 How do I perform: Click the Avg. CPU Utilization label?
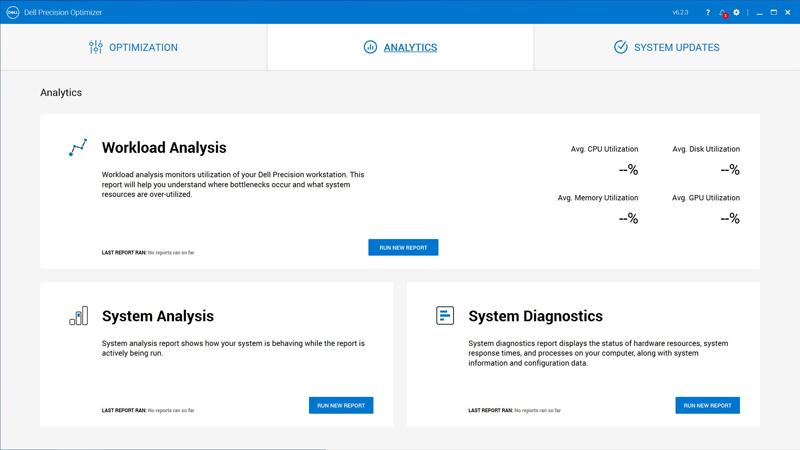click(x=604, y=149)
